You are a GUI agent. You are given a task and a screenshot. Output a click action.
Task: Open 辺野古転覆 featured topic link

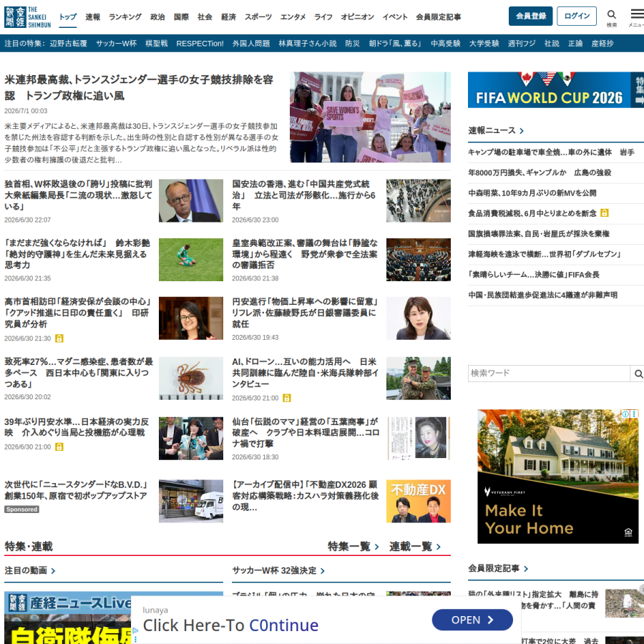point(69,44)
